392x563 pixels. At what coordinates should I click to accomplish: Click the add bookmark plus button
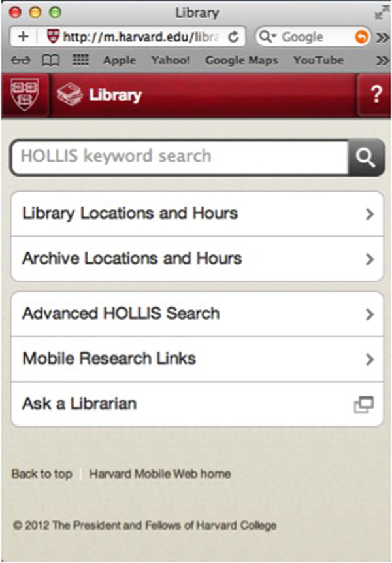23,37
